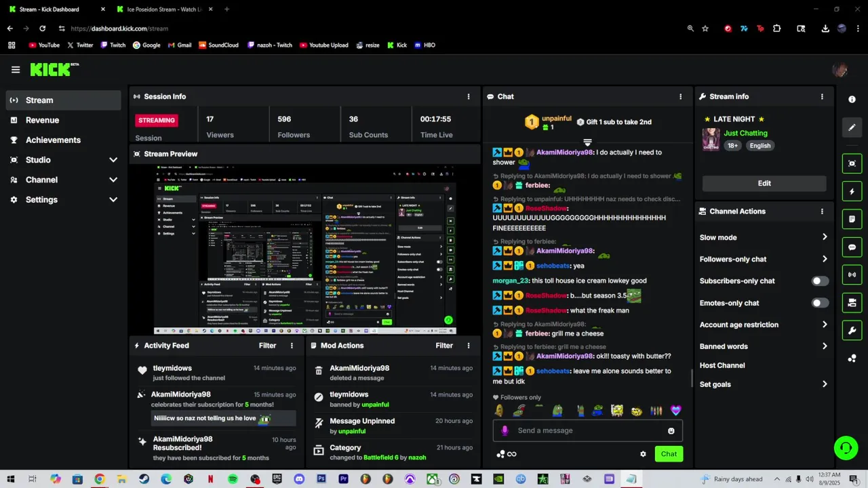Click the info icon in right sidebar

point(852,99)
